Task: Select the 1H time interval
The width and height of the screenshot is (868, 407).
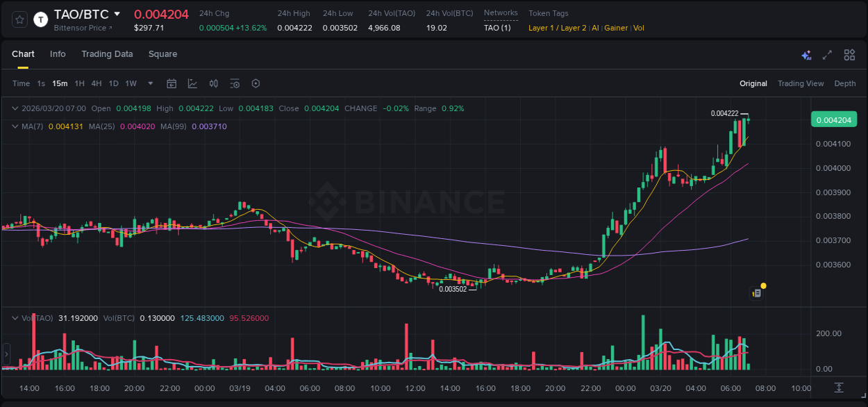Action: pyautogui.click(x=79, y=83)
